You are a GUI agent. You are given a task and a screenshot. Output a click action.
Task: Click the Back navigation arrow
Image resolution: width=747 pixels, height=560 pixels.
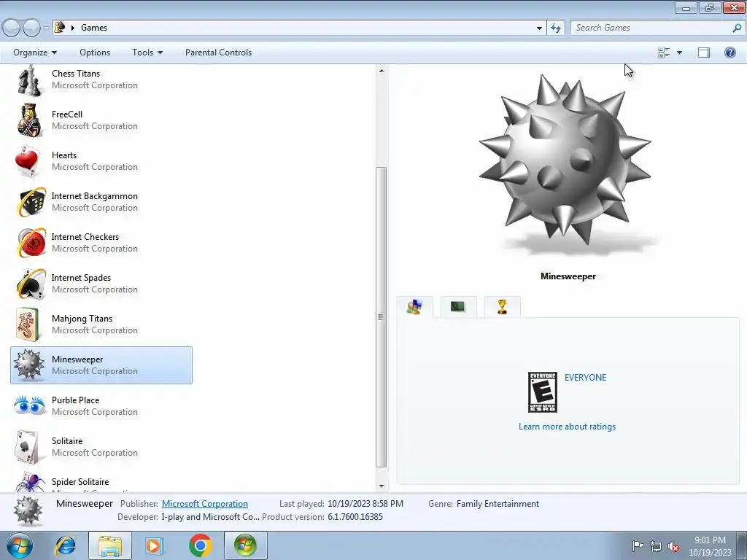[12, 28]
